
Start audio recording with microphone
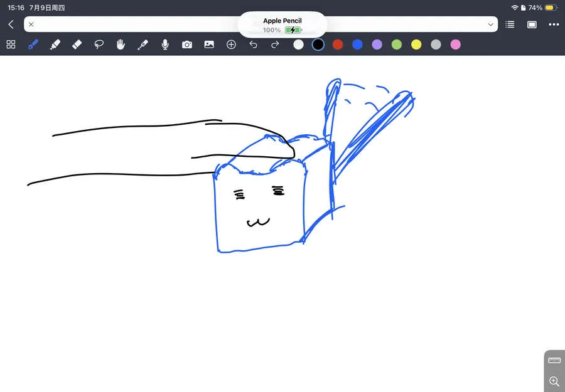click(x=165, y=45)
